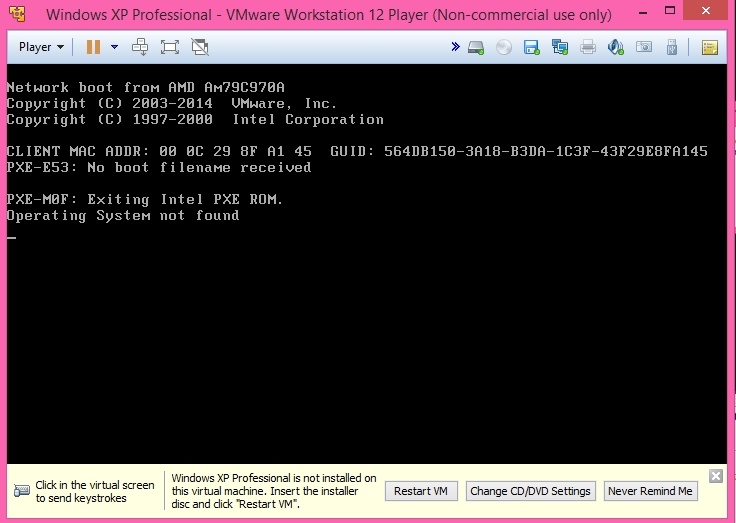The height and width of the screenshot is (523, 736).
Task: Open the network adapter icon
Action: click(x=560, y=47)
